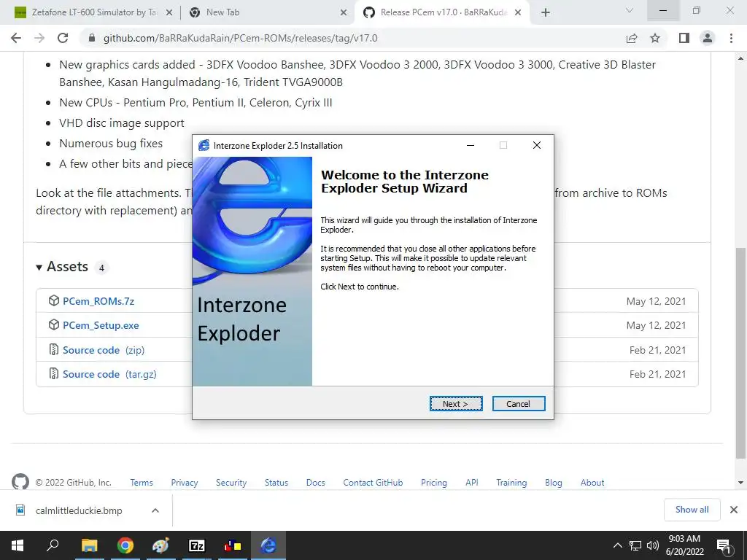Image resolution: width=747 pixels, height=560 pixels.
Task: Click the PCem_ROMs.7z package icon
Action: (54, 300)
